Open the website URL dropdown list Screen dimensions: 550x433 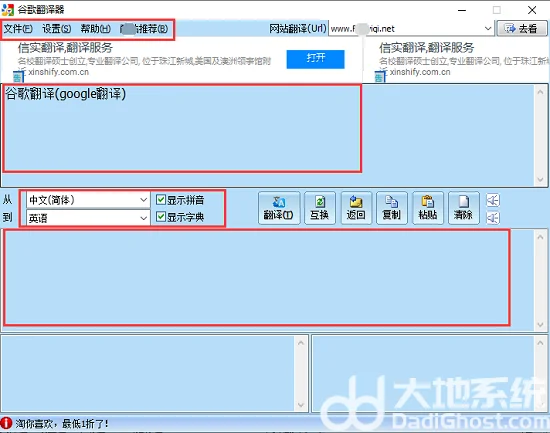[488, 28]
